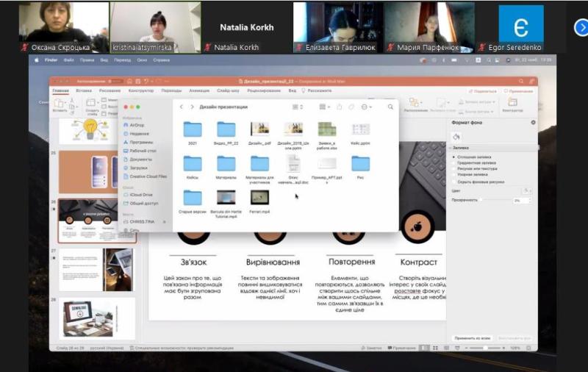Select AirDrop in the Finder sidebar

pos(137,125)
